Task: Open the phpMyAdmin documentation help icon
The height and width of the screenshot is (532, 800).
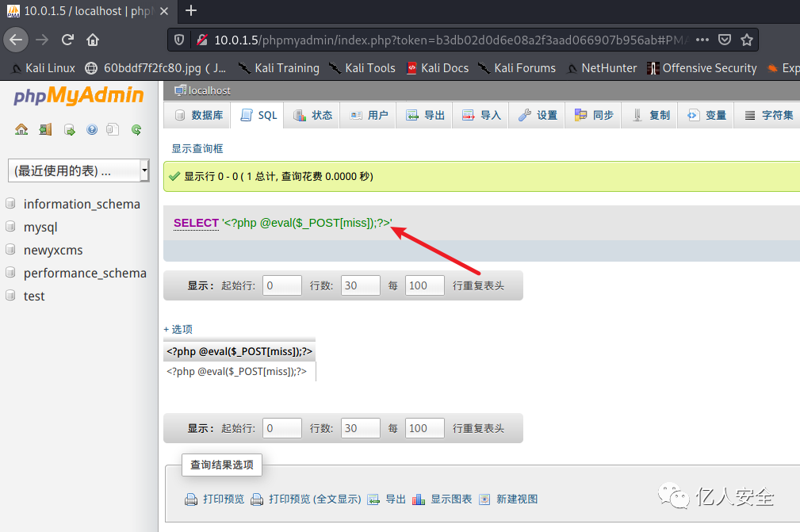Action: coord(92,129)
